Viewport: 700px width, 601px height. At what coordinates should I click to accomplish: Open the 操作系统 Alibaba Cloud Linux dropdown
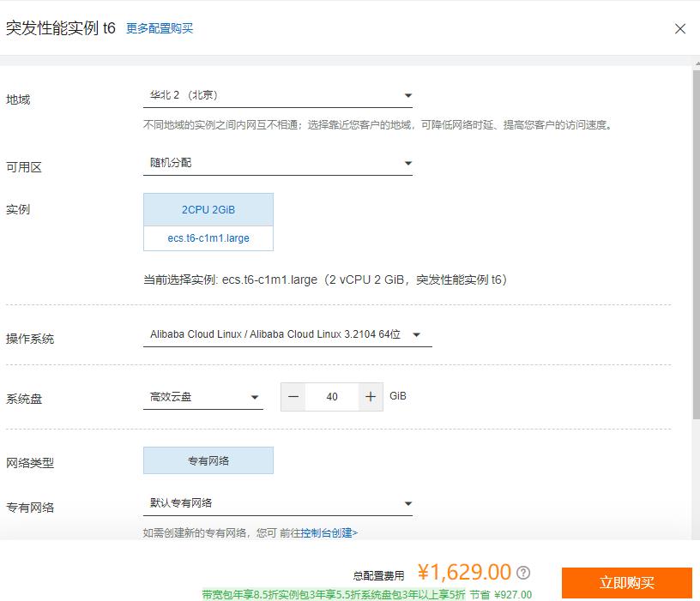[287, 334]
